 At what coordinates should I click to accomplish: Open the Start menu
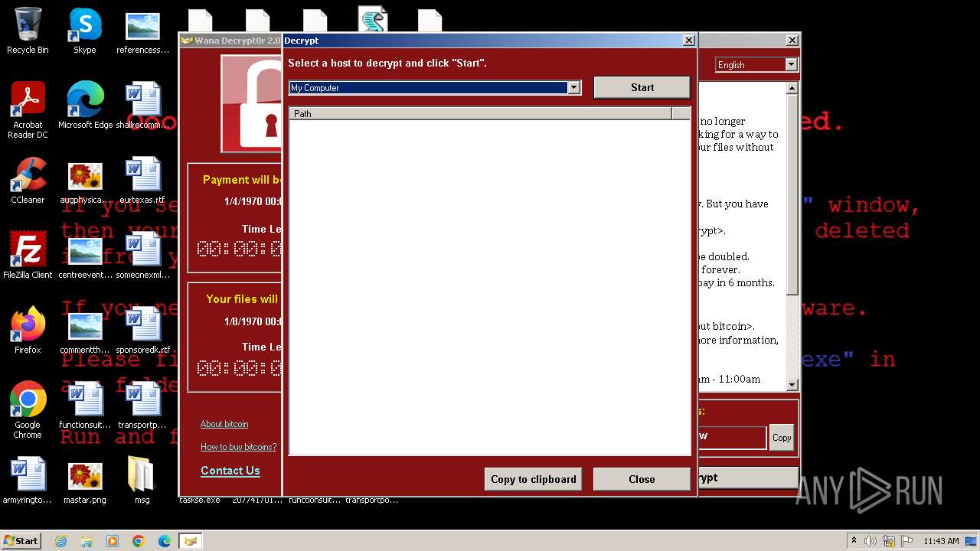21,541
